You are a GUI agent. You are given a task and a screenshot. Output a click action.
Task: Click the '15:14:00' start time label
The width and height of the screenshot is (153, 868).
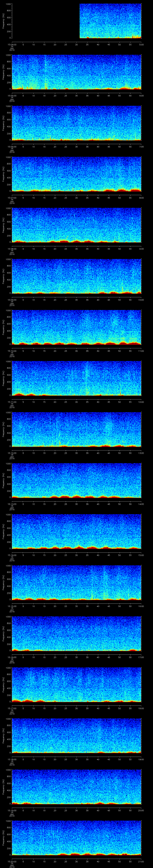[x=12, y=555]
